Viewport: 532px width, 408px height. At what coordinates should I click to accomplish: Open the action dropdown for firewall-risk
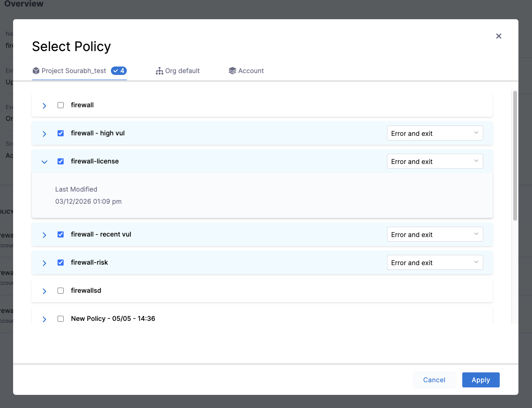coord(435,262)
